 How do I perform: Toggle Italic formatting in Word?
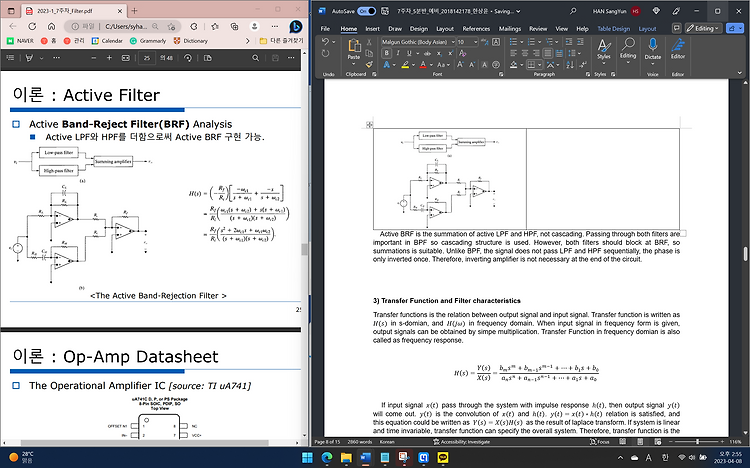tap(398, 53)
